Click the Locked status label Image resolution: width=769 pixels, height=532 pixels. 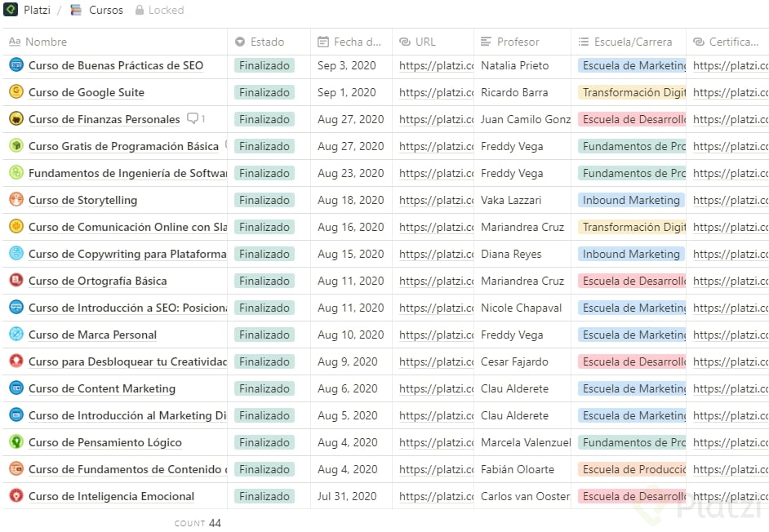point(167,10)
